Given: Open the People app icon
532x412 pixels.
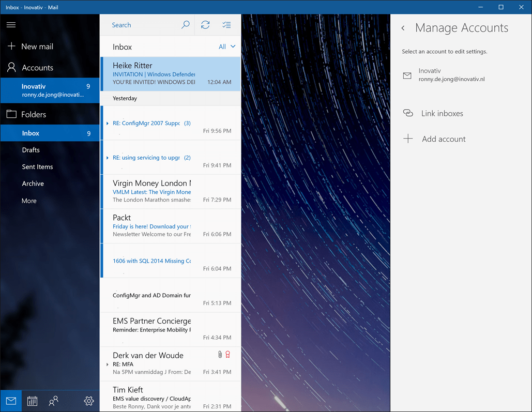Looking at the screenshot, I should [x=53, y=401].
